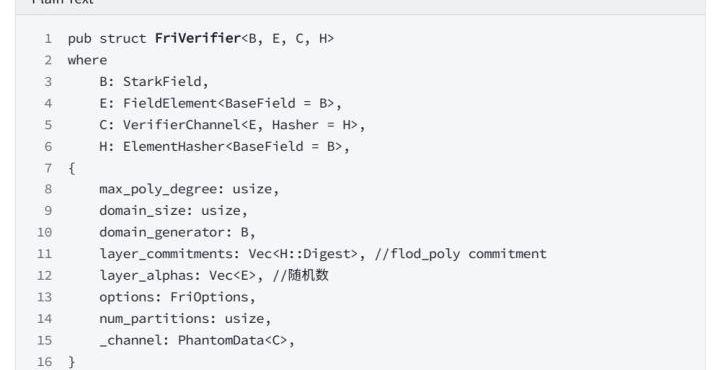
Task: Click the FriVerifier struct name
Action: [x=197, y=38]
